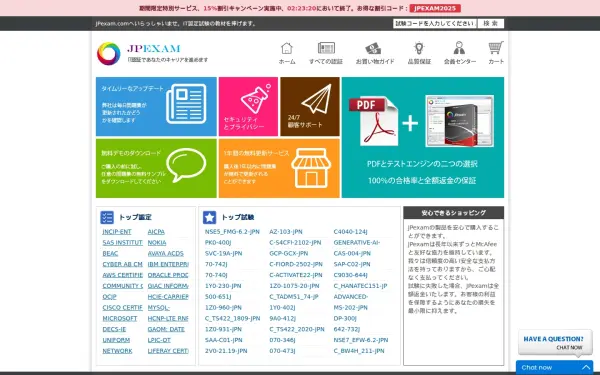Screen dimensions: 600x375
Task: Expand the Chat now chevron arrow
Action: [586, 367]
